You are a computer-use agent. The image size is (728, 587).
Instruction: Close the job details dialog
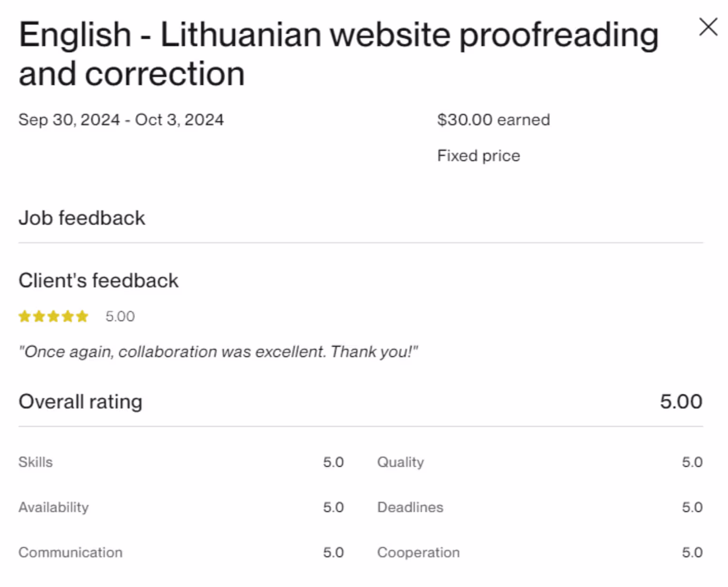pos(708,27)
